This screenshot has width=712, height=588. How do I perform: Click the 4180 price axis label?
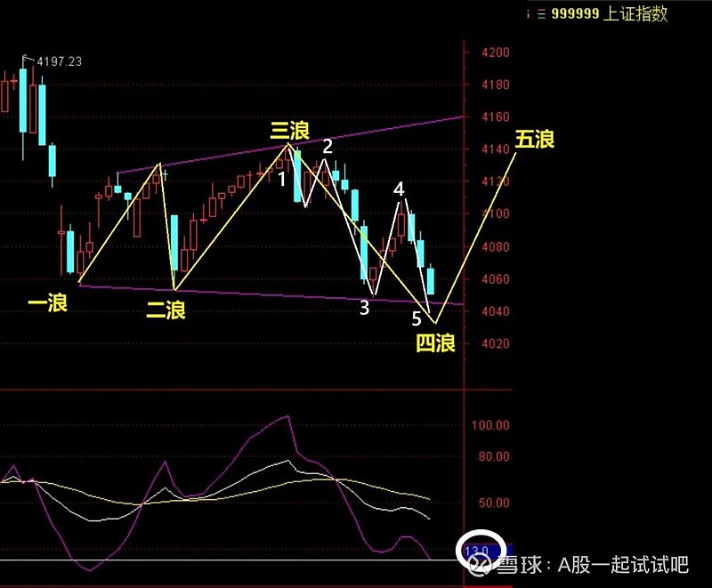tap(496, 85)
